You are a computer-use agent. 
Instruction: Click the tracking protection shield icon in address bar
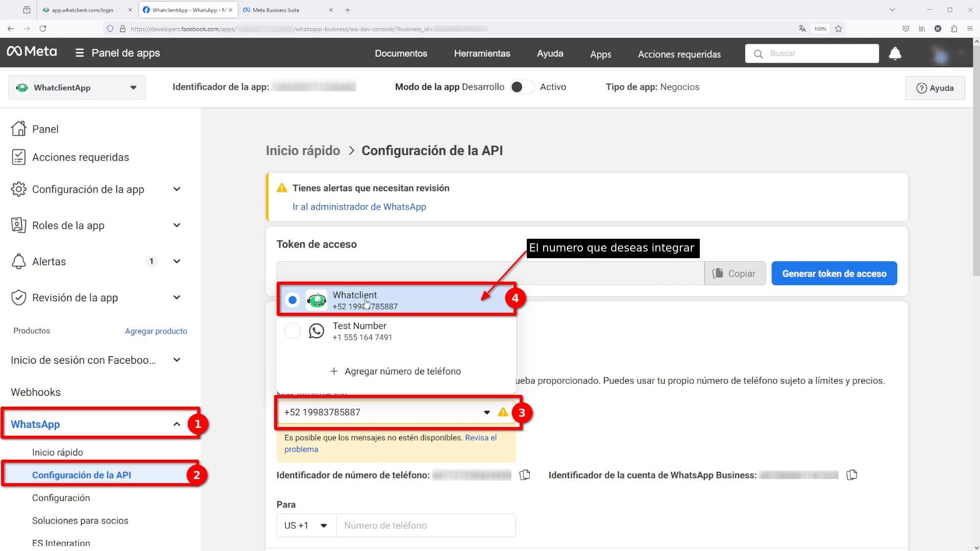click(x=110, y=29)
